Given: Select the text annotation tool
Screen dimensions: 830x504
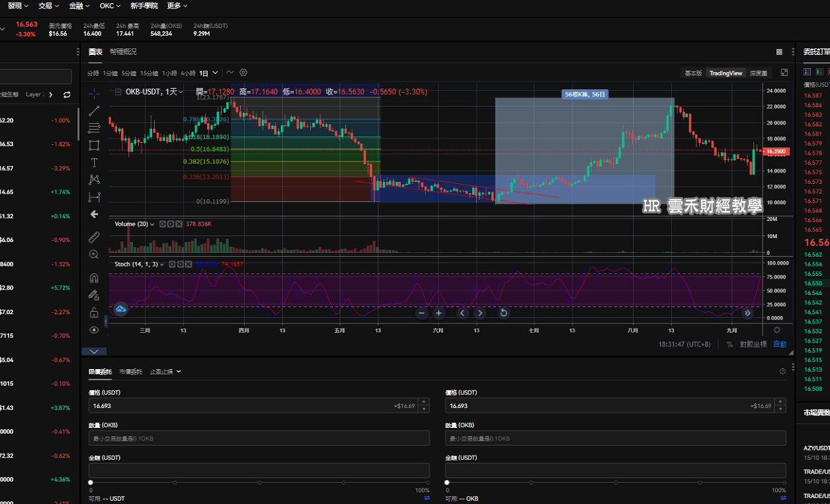Looking at the screenshot, I should 94,163.
